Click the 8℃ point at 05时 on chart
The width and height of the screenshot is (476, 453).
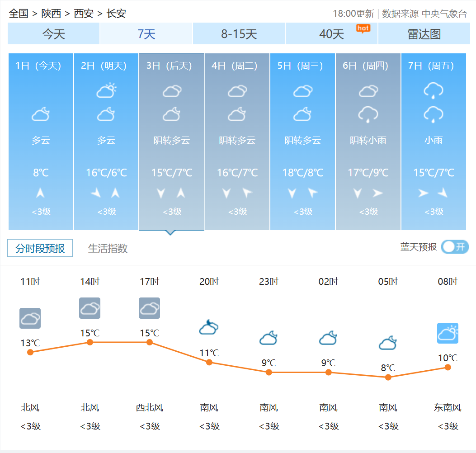pos(388,377)
